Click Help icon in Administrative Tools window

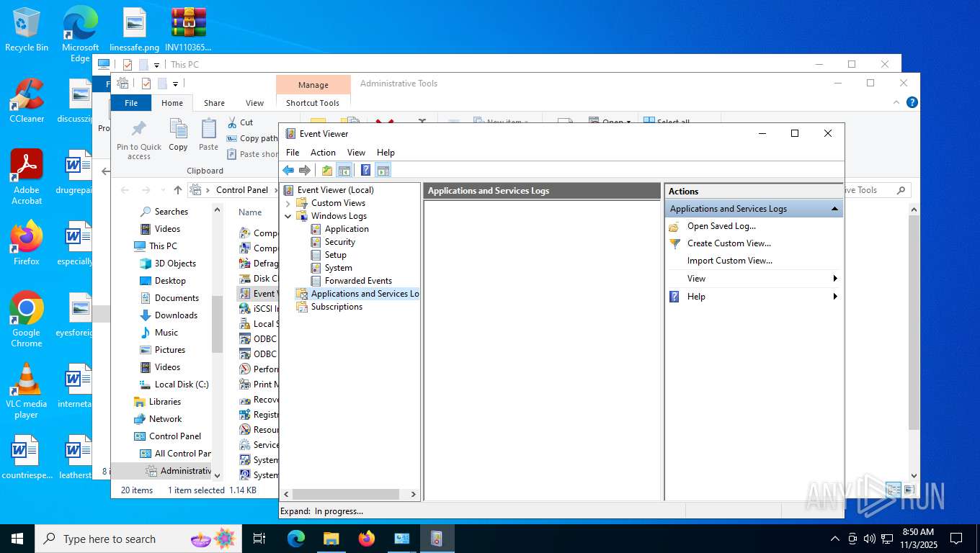pyautogui.click(x=912, y=103)
